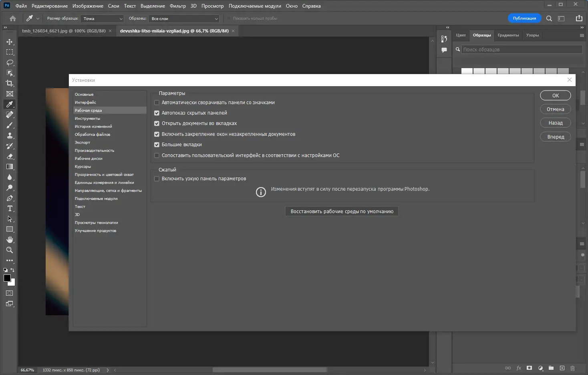Select the Horizontal Type tool
The width and height of the screenshot is (588, 375).
pos(10,208)
